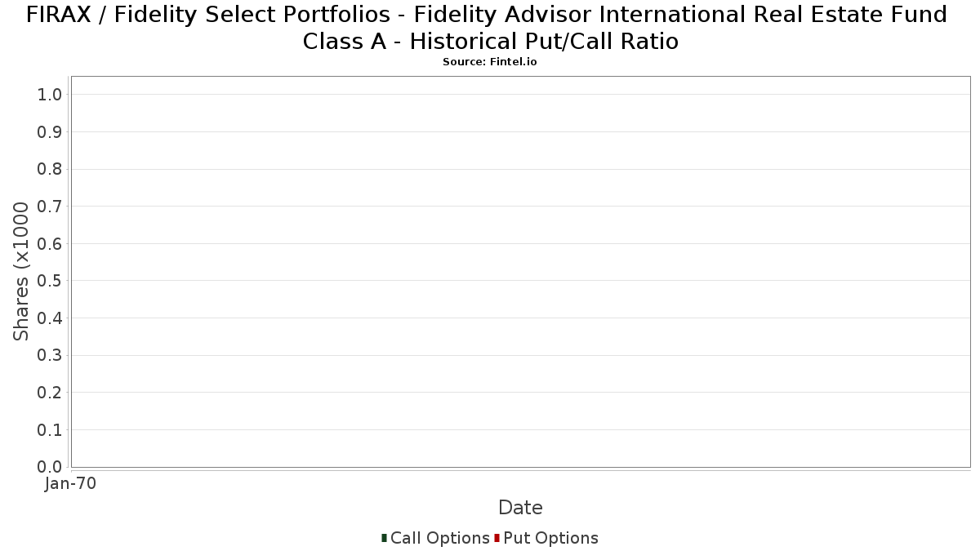
Task: Click the 0.4 y-axis tick label
Action: pos(50,318)
